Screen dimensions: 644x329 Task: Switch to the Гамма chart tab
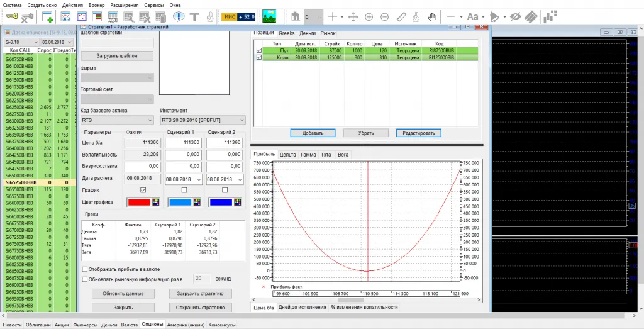click(x=308, y=154)
